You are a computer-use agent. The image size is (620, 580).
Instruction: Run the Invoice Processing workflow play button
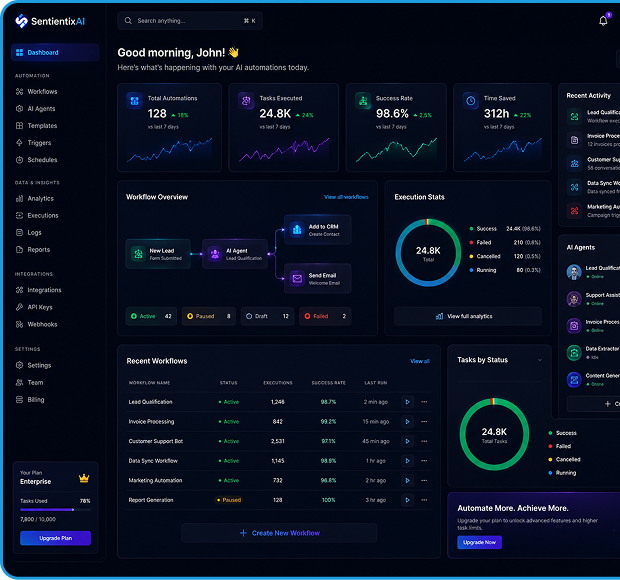pos(407,421)
